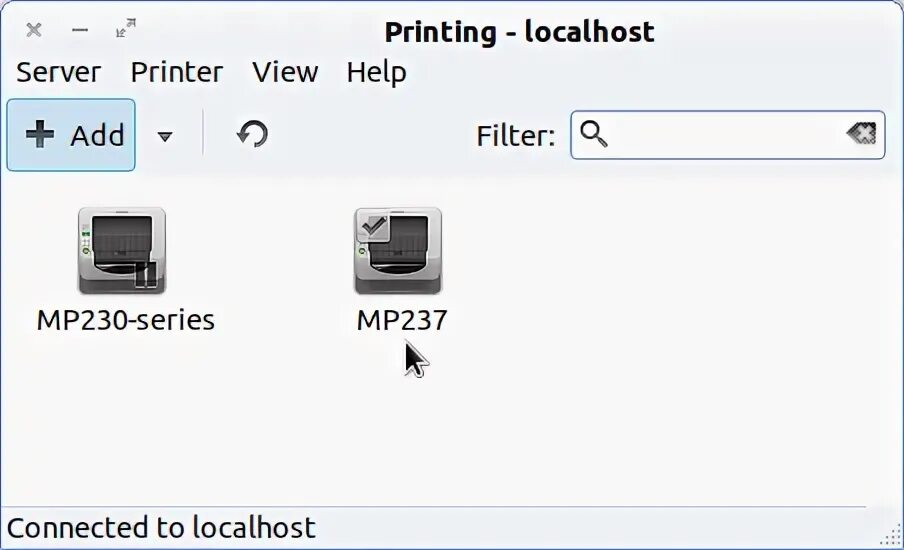Viewport: 904px width, 550px height.
Task: Focus the Filter search input field
Action: pyautogui.click(x=728, y=135)
